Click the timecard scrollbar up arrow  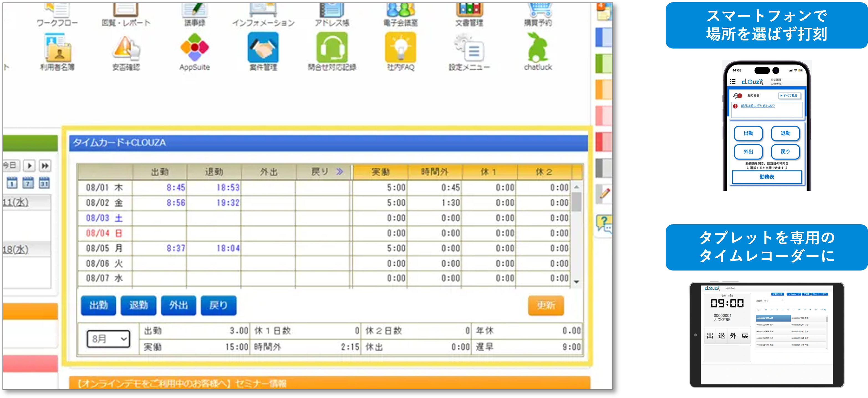click(577, 187)
